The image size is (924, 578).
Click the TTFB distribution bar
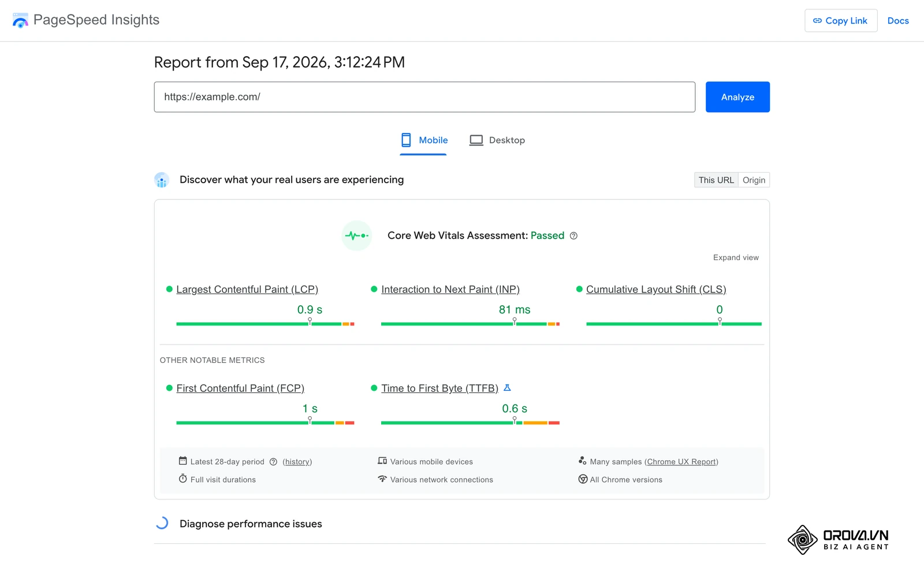pyautogui.click(x=470, y=423)
